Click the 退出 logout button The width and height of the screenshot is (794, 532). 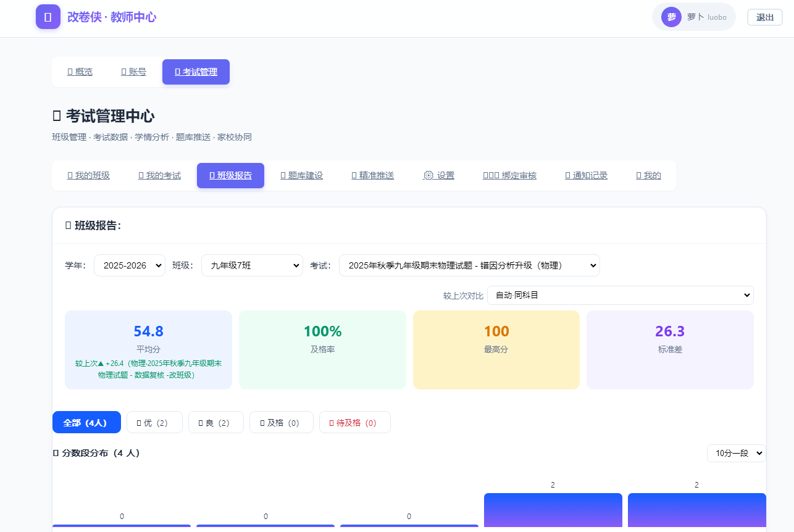point(765,17)
